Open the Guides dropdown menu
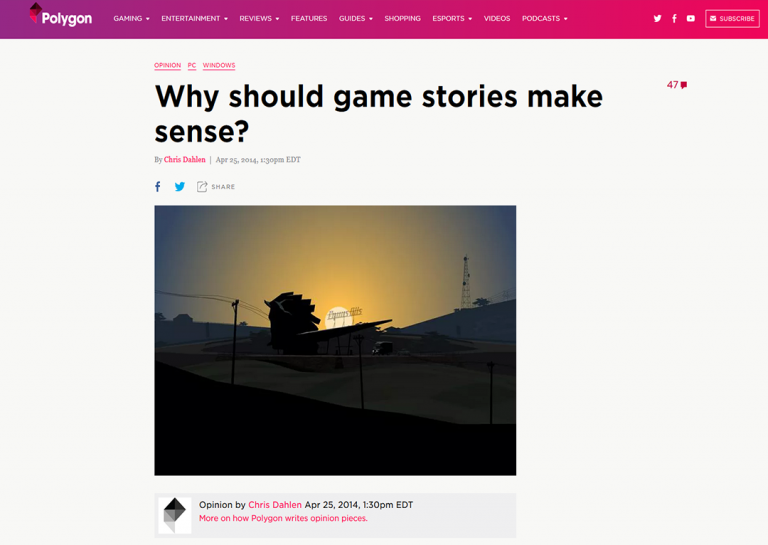This screenshot has width=768, height=545. 356,19
